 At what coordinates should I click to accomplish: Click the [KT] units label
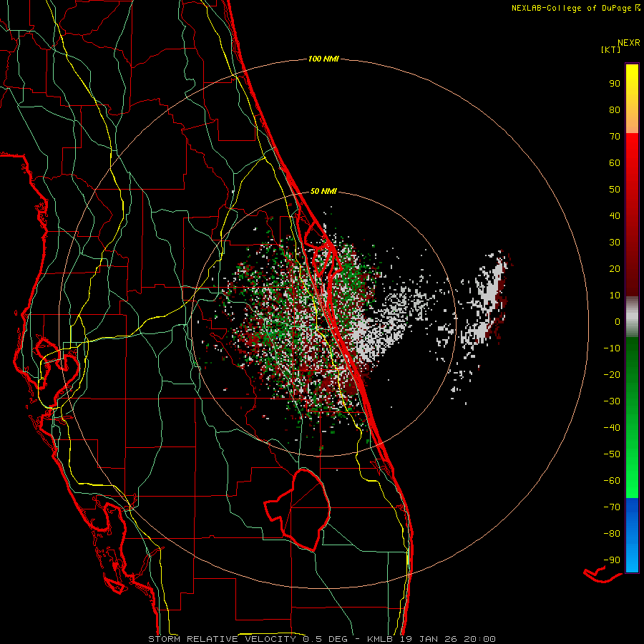(x=610, y=49)
